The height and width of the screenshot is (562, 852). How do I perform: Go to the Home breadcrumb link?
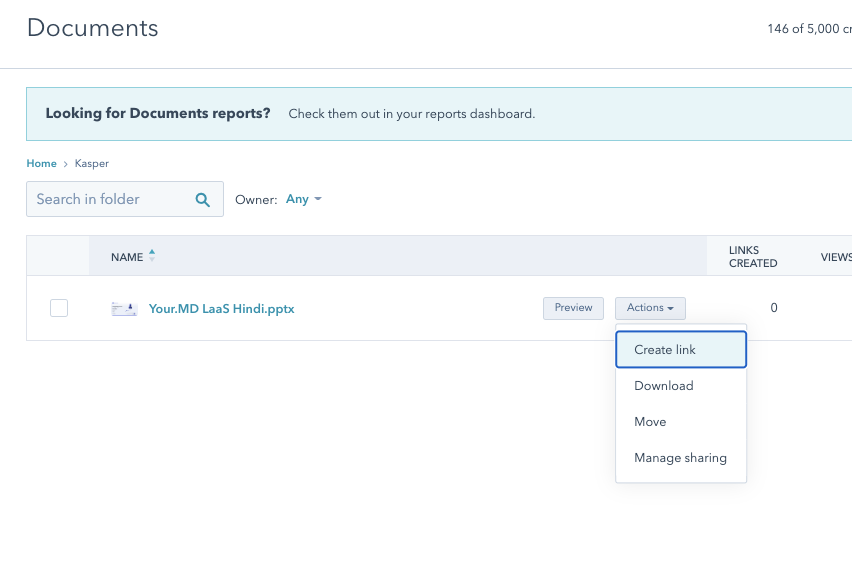pos(41,163)
